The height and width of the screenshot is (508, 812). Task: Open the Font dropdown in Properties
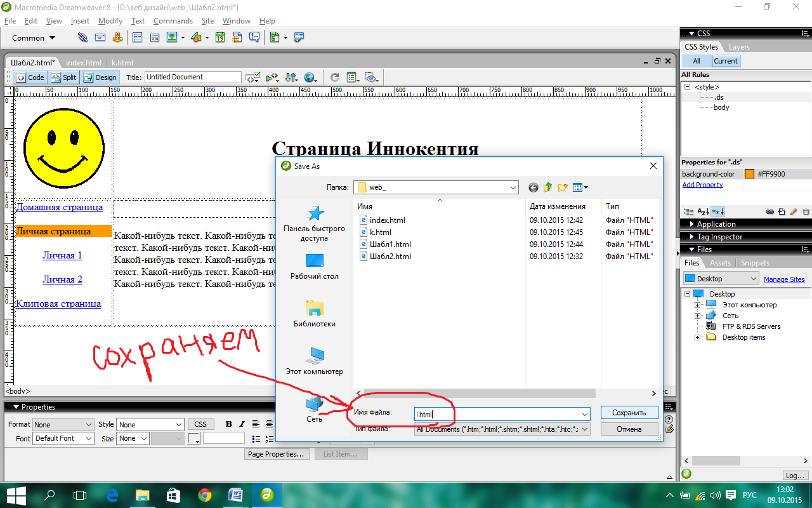63,438
